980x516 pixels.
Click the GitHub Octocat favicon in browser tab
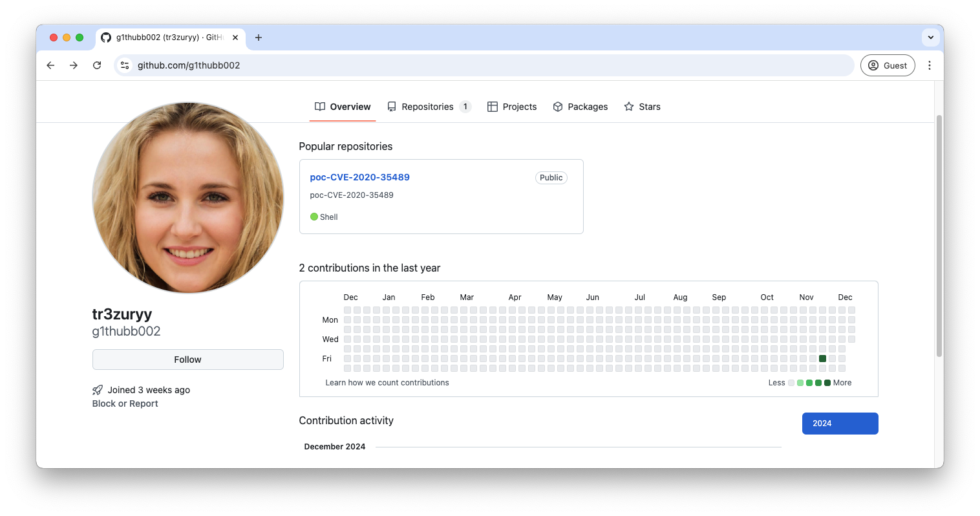tap(105, 38)
